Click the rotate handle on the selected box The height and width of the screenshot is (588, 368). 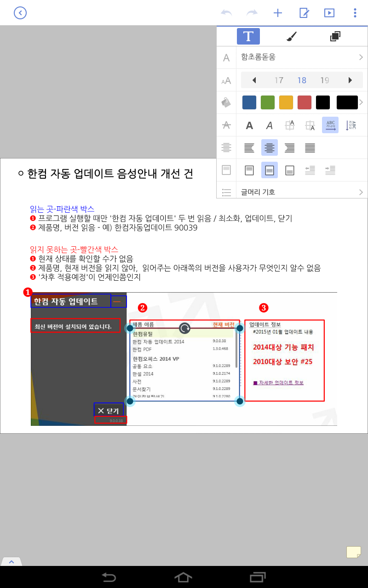[184, 328]
